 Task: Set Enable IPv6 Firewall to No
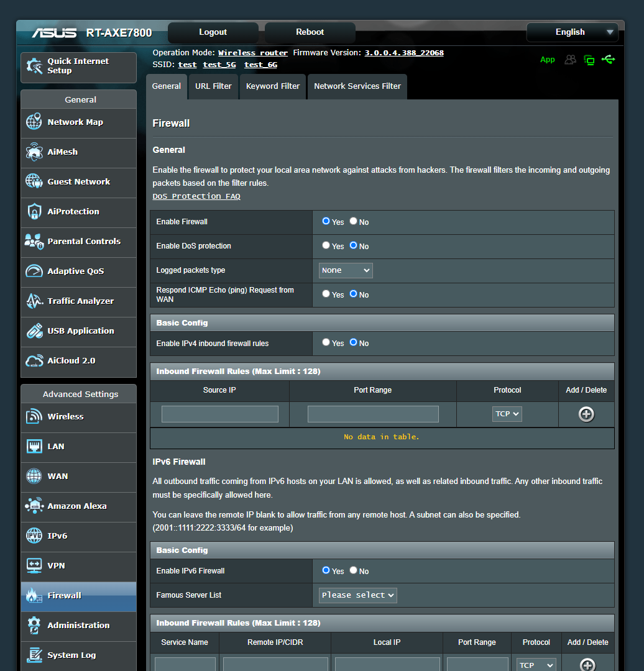tap(353, 570)
